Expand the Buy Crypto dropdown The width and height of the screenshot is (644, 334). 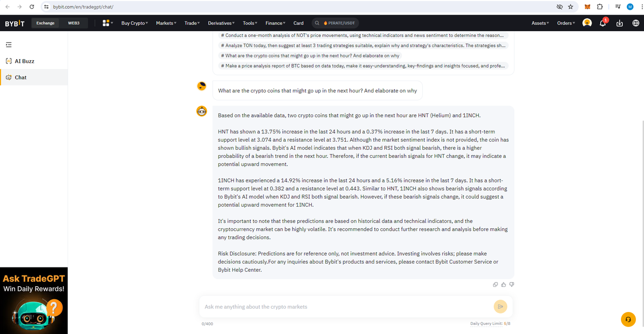click(134, 23)
